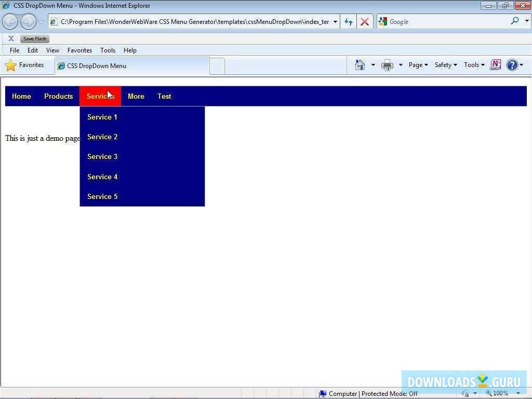Open the Favorites menu in menu bar
This screenshot has height=399, width=532.
coord(79,50)
